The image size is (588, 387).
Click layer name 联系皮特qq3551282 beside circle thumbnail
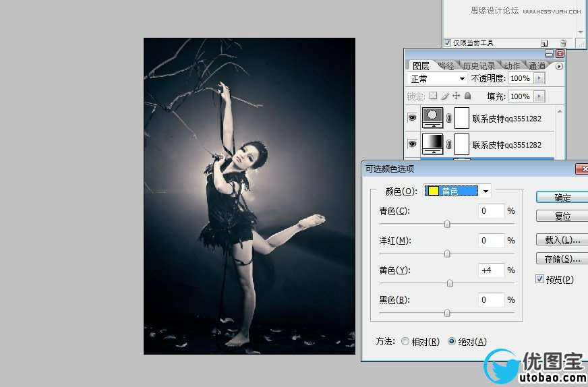(x=506, y=119)
